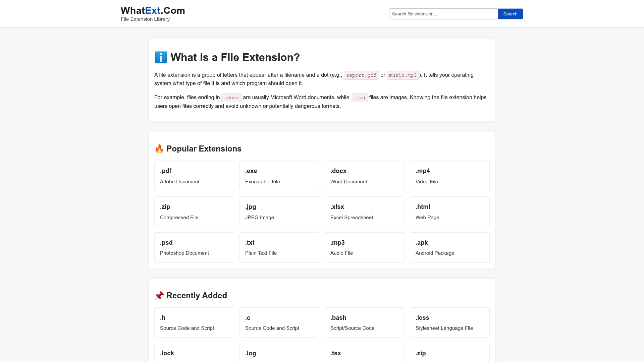The width and height of the screenshot is (644, 362).
Task: Select the .mp3 Audio File card
Action: pyautogui.click(x=364, y=248)
